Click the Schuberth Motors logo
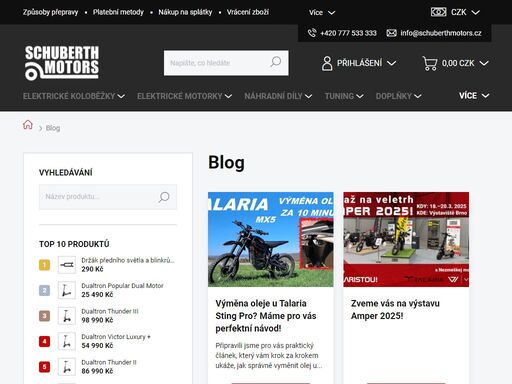Image resolution: width=512 pixels, height=384 pixels. (x=62, y=63)
